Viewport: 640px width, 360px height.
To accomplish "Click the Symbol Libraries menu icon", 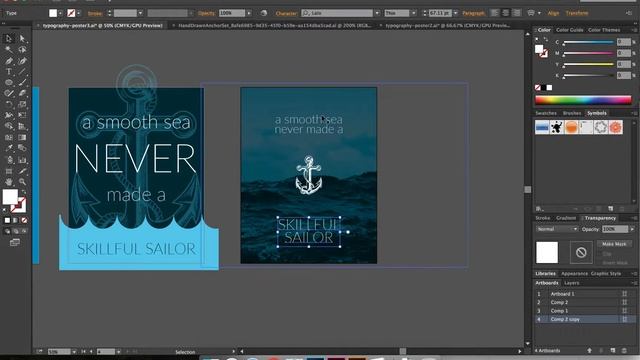I will click(539, 209).
